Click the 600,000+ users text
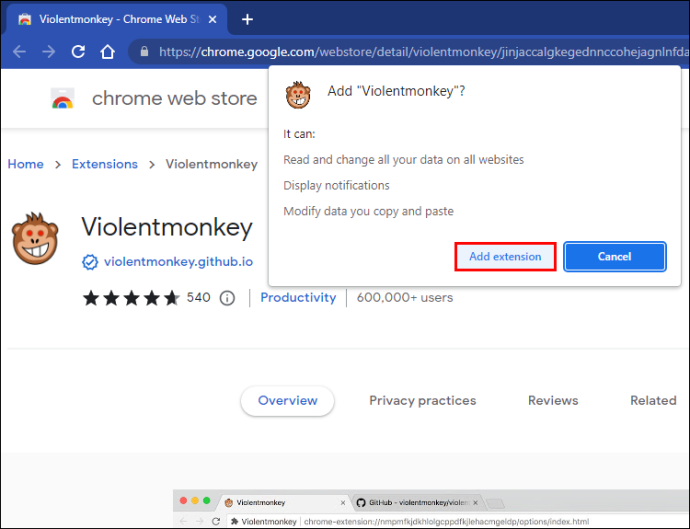Image resolution: width=690 pixels, height=529 pixels. (405, 298)
